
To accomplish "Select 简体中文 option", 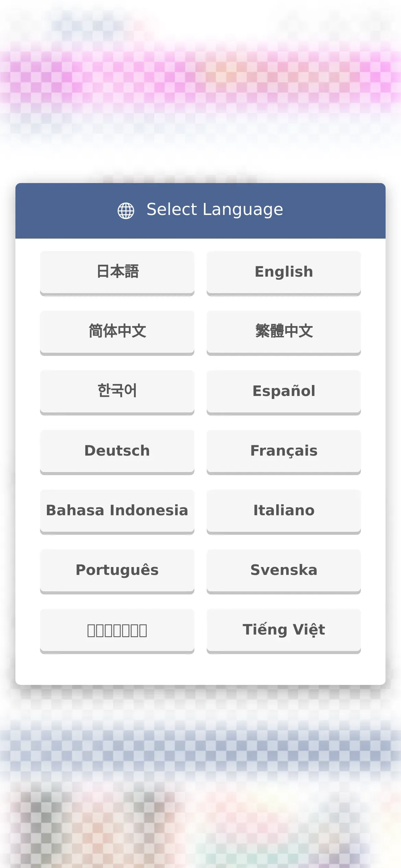I will tap(117, 333).
